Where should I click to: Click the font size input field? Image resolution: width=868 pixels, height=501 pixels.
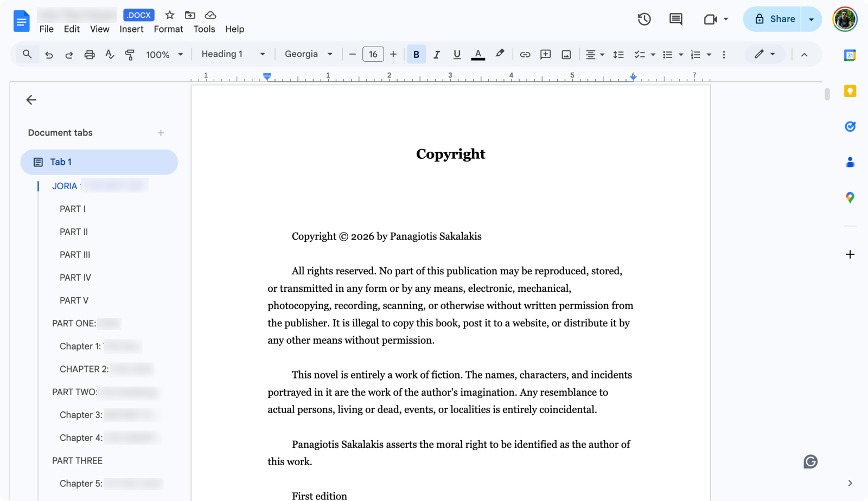[373, 54]
